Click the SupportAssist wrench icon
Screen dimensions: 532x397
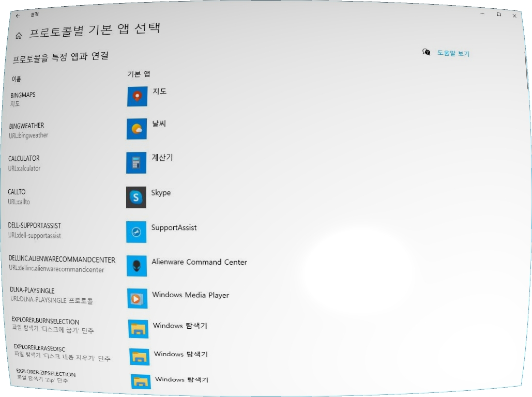pyautogui.click(x=136, y=232)
